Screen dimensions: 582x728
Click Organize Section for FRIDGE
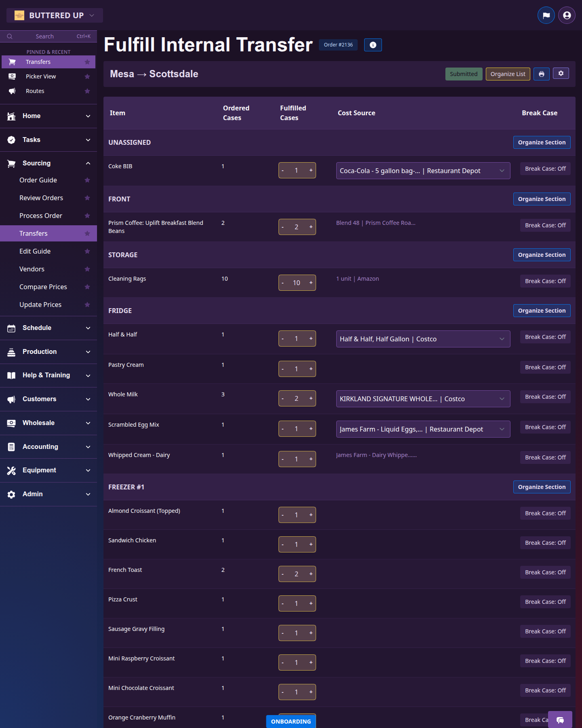[542, 311]
